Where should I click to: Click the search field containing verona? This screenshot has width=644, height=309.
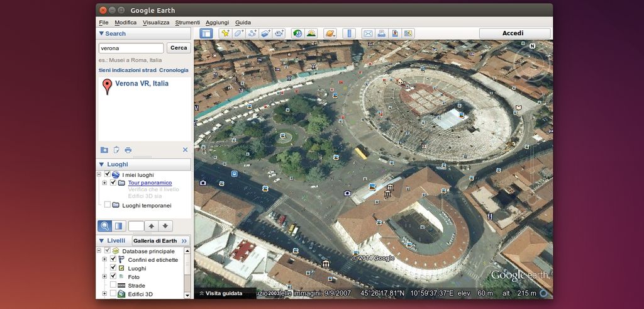pos(131,48)
